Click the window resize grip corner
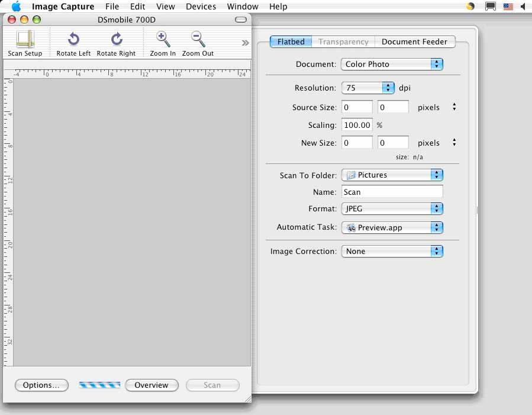 [248, 399]
